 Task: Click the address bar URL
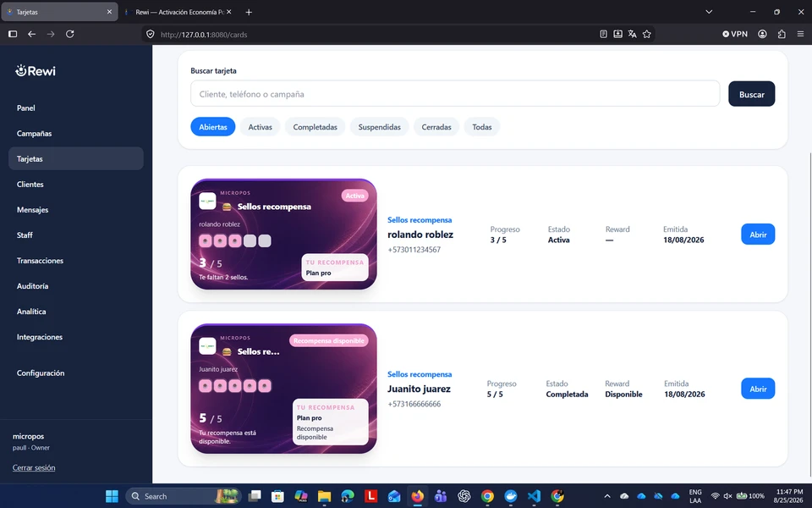click(x=204, y=34)
